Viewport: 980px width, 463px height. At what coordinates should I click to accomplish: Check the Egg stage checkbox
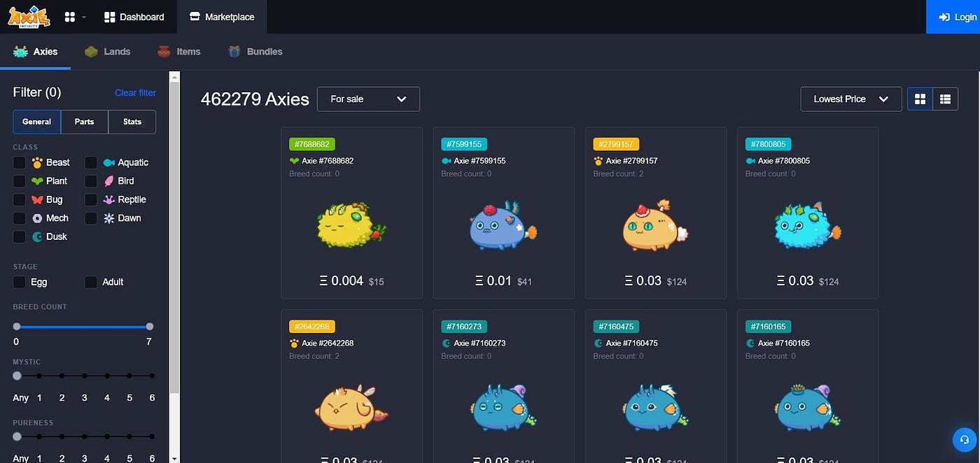click(20, 282)
